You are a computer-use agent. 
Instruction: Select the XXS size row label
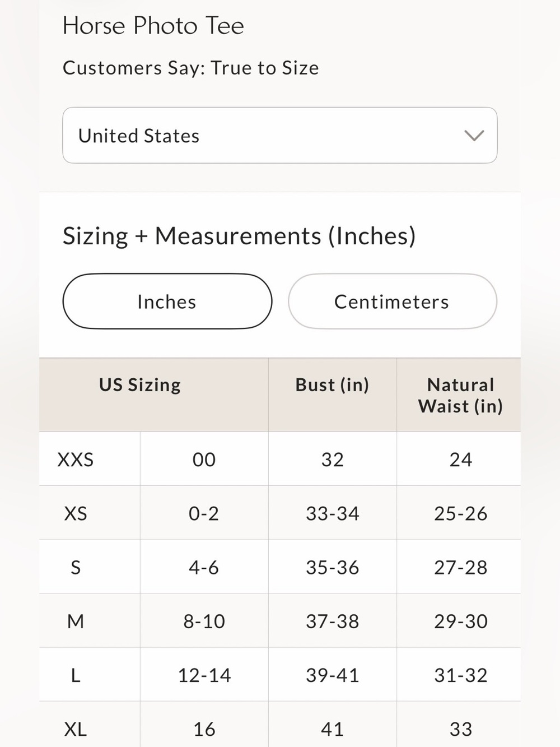point(76,460)
